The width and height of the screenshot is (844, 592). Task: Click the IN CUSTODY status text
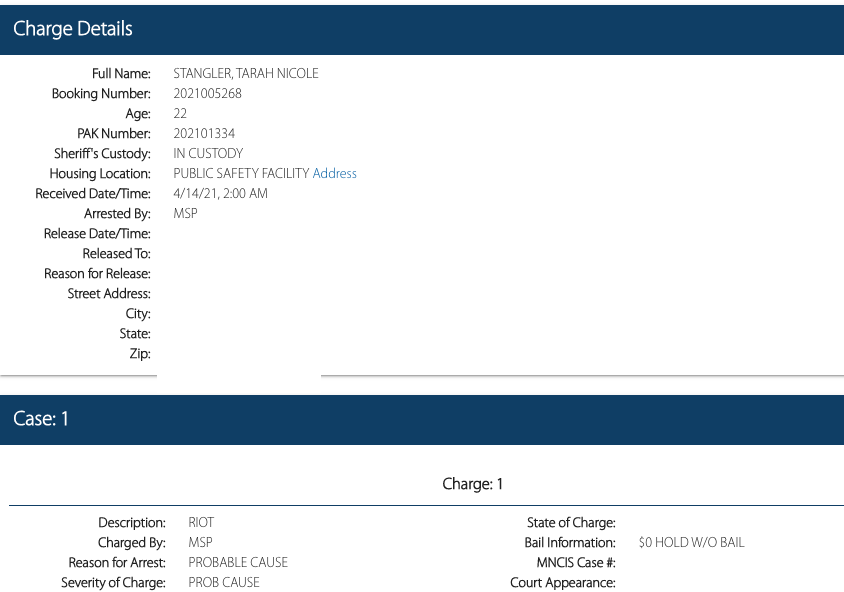(208, 153)
